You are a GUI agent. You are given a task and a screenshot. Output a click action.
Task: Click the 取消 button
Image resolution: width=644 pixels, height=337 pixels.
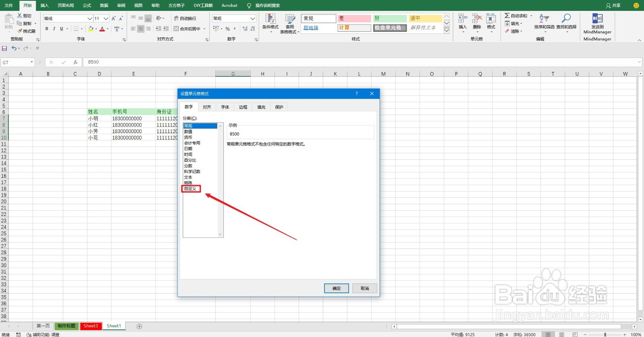[x=365, y=288]
